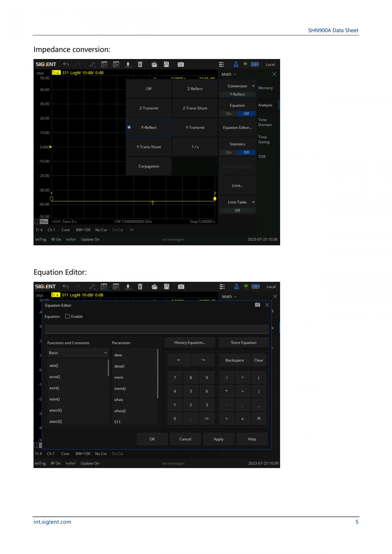Switch the Statistics toggle to On
Image resolution: width=392 pixels, height=554 pixels.
tap(229, 152)
